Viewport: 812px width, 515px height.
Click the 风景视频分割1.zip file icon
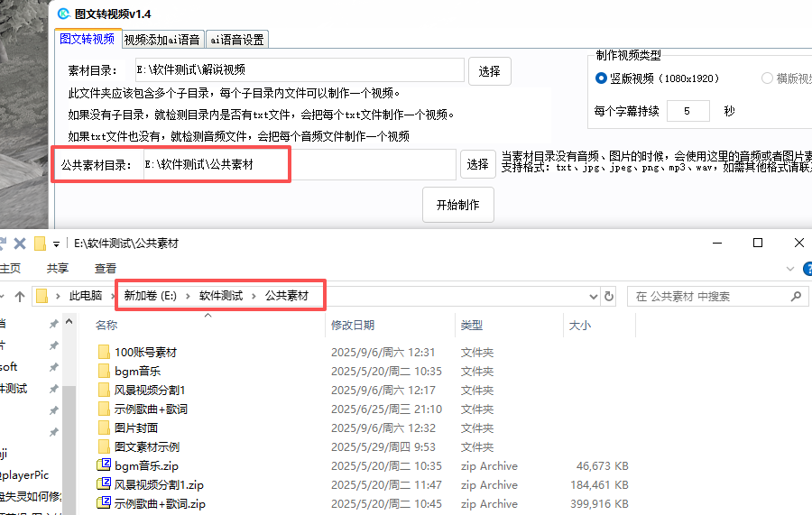pyautogui.click(x=104, y=485)
